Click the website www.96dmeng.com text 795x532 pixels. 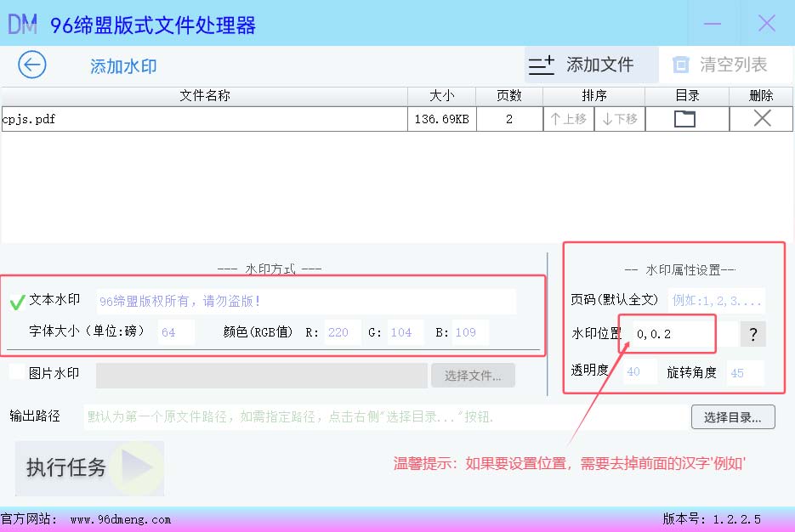point(121,519)
